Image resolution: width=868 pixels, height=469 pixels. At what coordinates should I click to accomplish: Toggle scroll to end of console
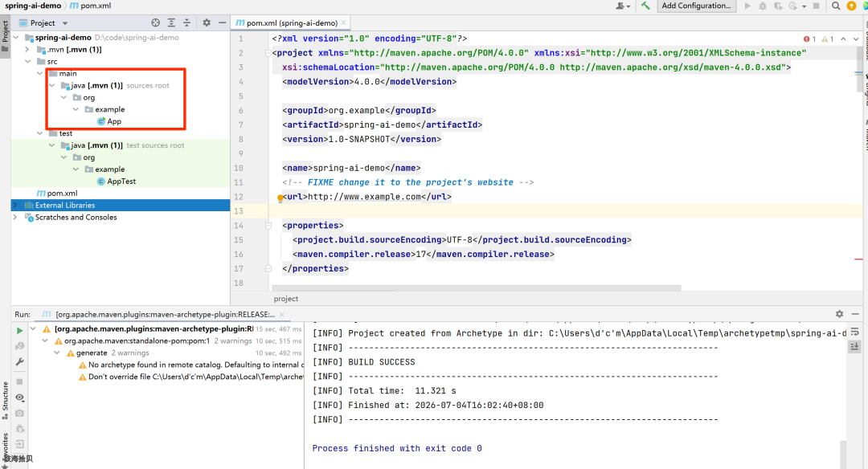pos(854,346)
